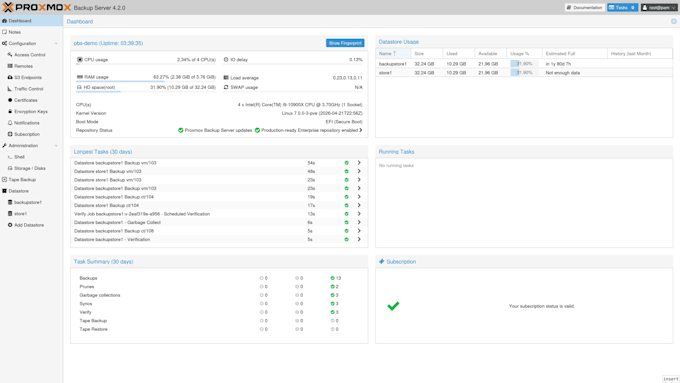680x383 pixels.
Task: Open details of backupstore1 Backup ct/106 task
Action: 359,231
